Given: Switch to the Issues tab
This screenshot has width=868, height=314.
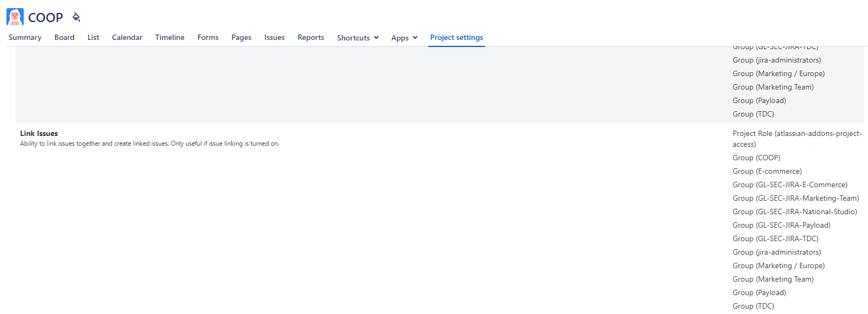Looking at the screenshot, I should point(274,37).
